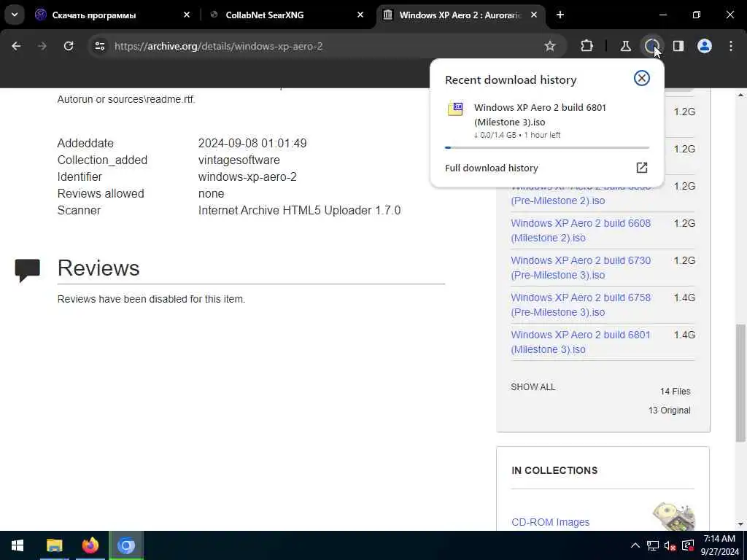Select the Windows XP Aero 2 tab
The height and width of the screenshot is (560, 747).
tap(460, 15)
